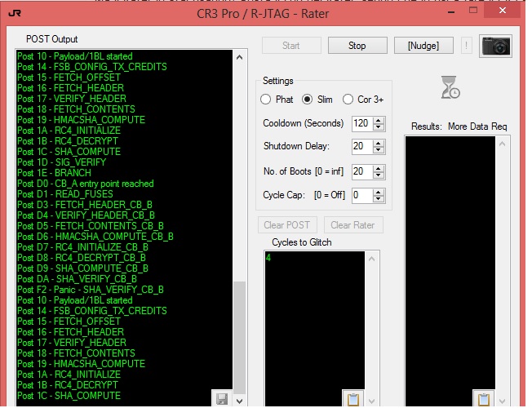Click 'Post D3 - FETCH_HEADER_CB_B' line
532x408 pixels.
[x=85, y=205]
